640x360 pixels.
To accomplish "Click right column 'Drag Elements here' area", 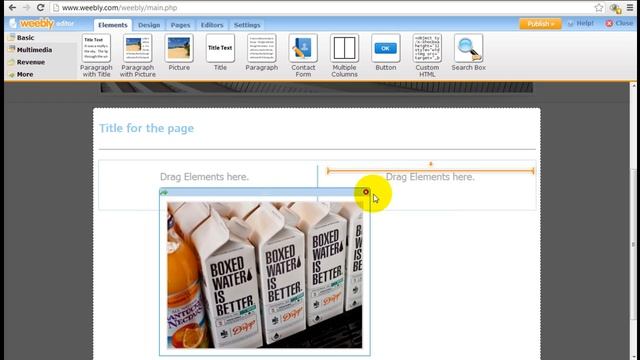I will 430,177.
